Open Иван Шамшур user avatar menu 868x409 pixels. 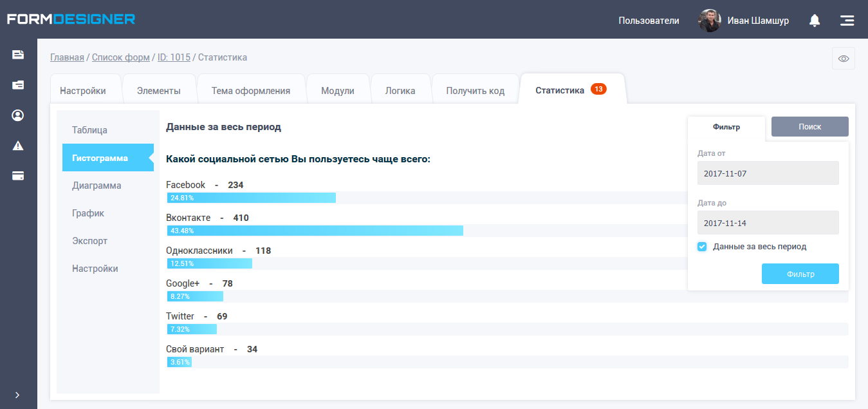pos(709,21)
